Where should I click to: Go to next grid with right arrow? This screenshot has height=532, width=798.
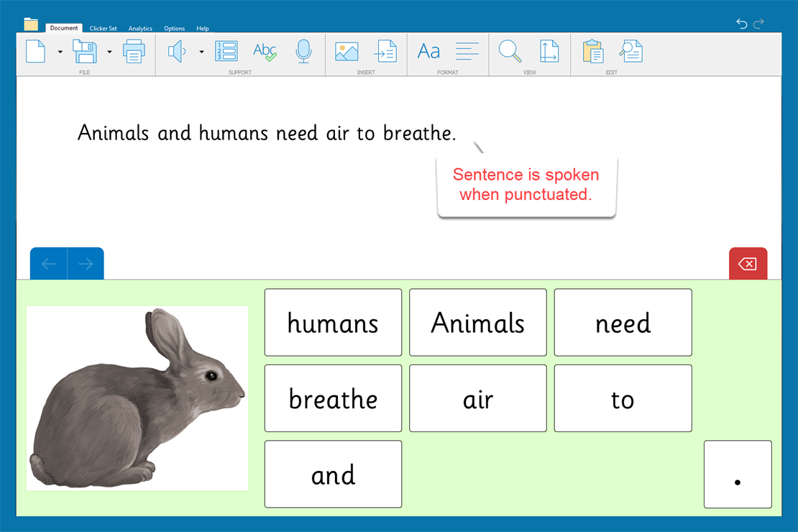point(86,264)
